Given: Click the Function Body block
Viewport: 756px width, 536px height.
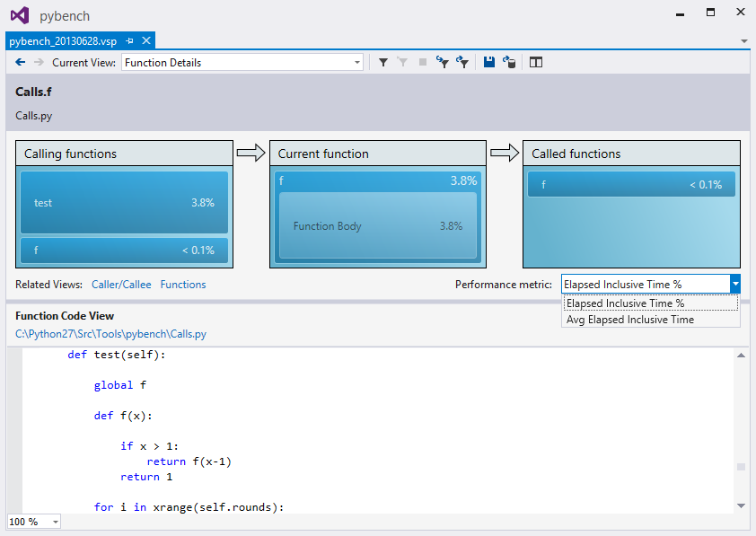Looking at the screenshot, I should 378,225.
